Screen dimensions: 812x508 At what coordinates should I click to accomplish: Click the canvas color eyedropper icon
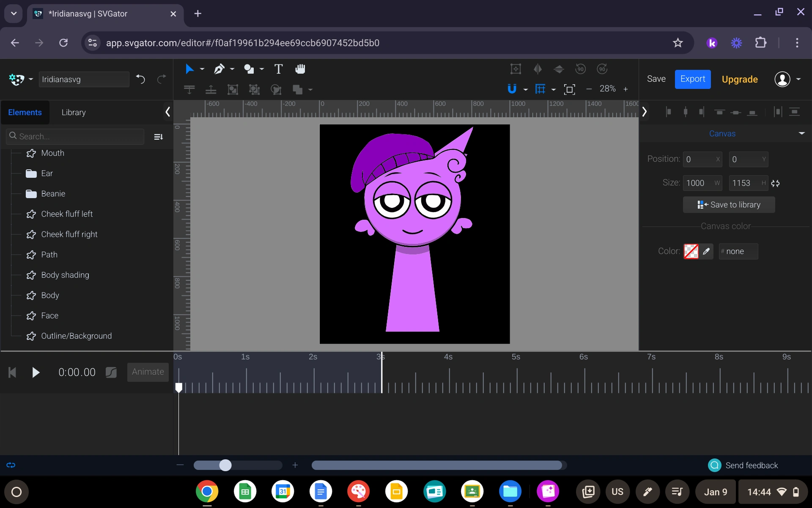(706, 251)
